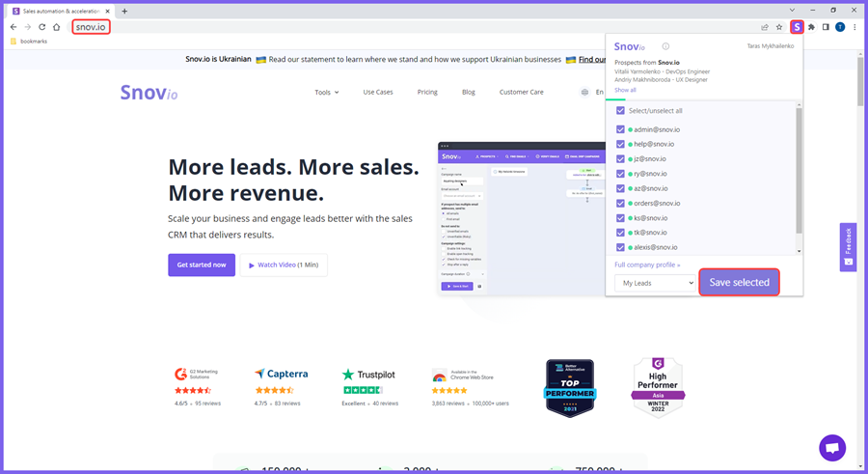The width and height of the screenshot is (868, 474).
Task: Open the Chrome profile avatar
Action: (840, 27)
